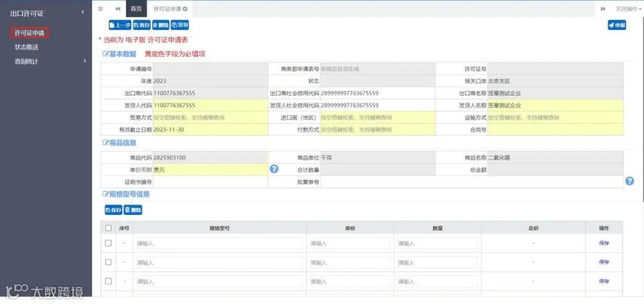Click the 商品信息 section edit icon
This screenshot has width=644, height=304.
click(105, 143)
